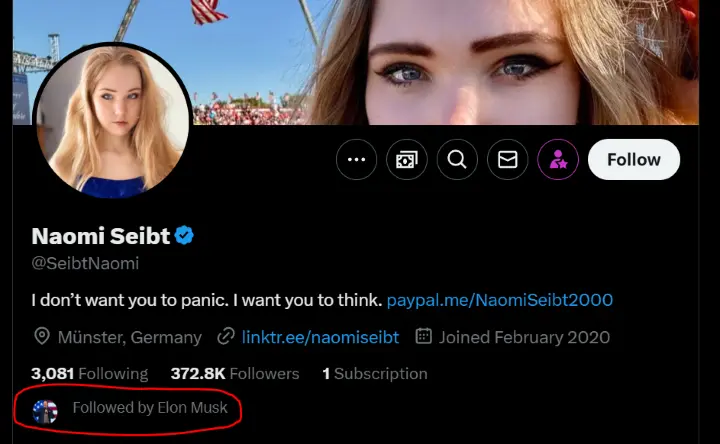The width and height of the screenshot is (720, 444).
Task: Click the chain link icon
Action: pos(226,337)
